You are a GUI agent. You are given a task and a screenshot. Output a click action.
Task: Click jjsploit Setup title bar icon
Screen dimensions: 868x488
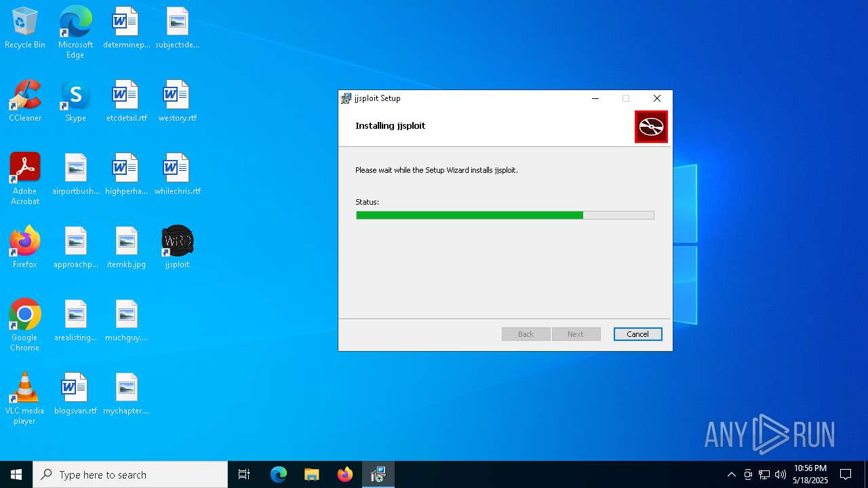(347, 98)
